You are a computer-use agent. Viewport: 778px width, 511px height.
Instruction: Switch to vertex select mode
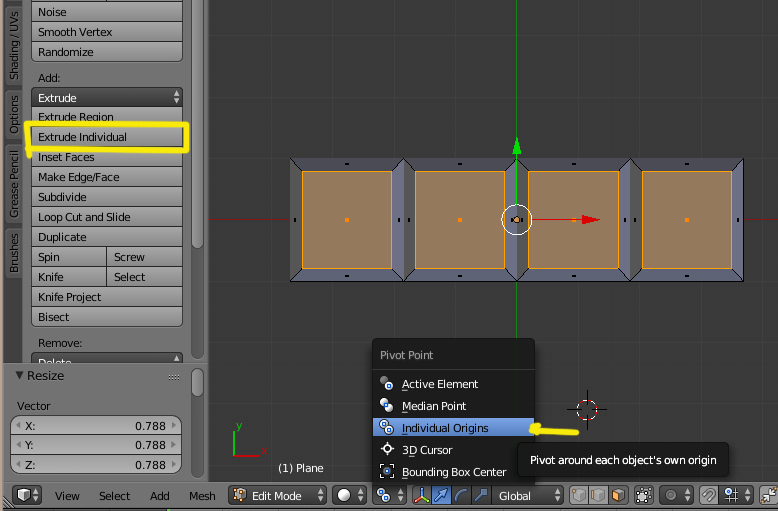580,495
